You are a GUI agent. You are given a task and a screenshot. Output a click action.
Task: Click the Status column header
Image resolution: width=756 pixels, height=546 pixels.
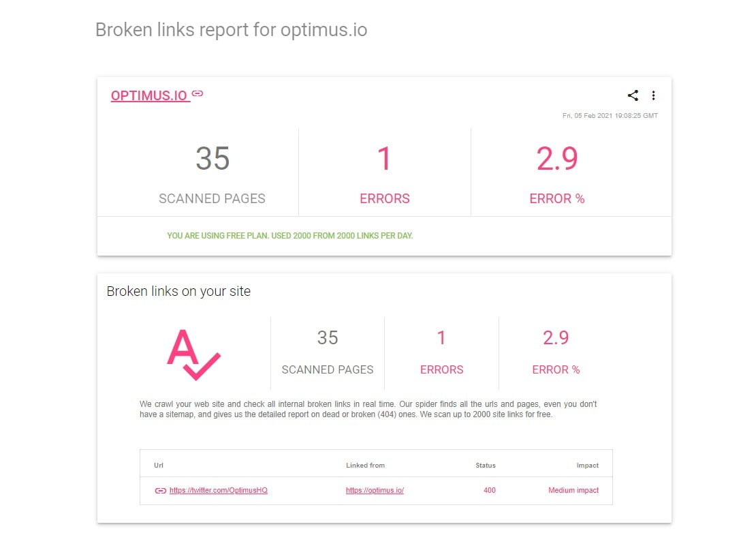pos(485,465)
